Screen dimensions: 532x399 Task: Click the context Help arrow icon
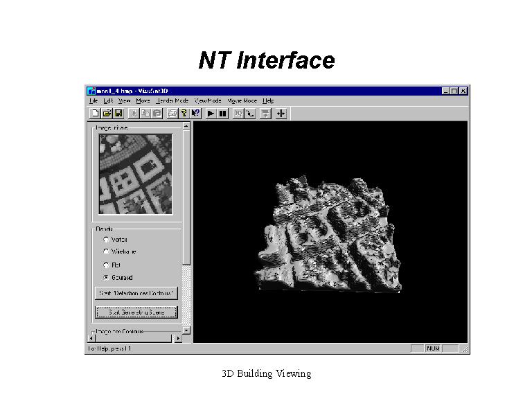coord(196,113)
